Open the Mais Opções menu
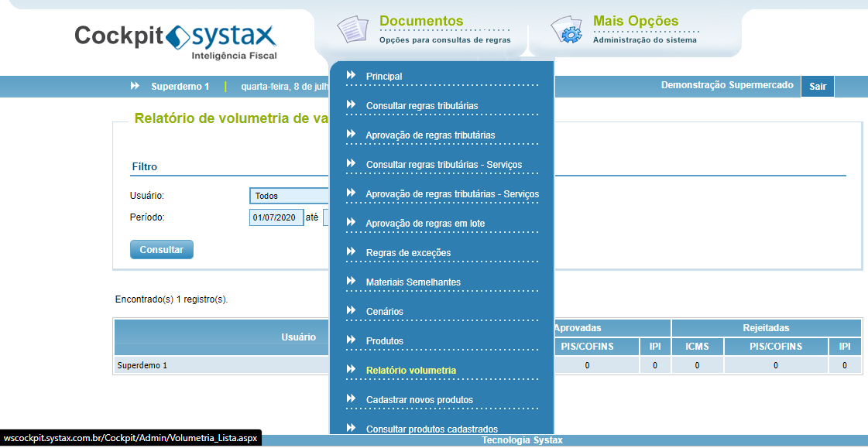The height and width of the screenshot is (448, 868). point(636,21)
